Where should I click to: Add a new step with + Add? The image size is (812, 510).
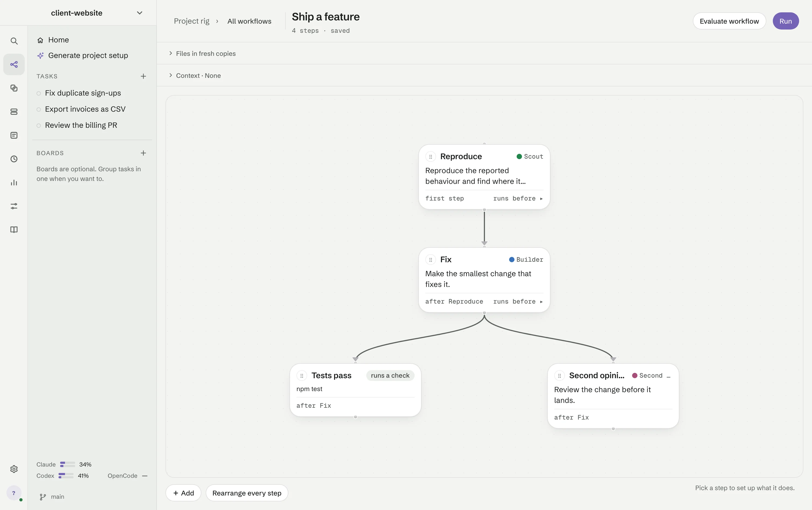[183, 493]
